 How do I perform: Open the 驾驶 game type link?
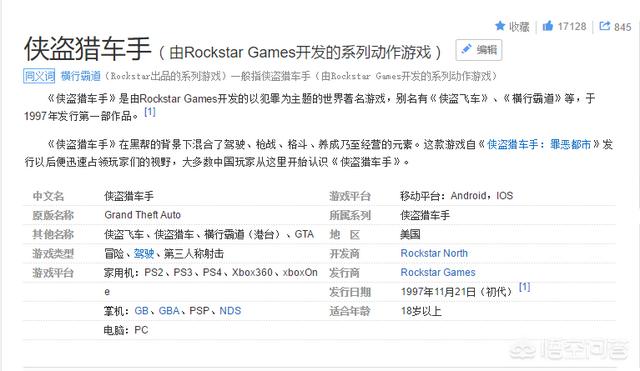144,253
